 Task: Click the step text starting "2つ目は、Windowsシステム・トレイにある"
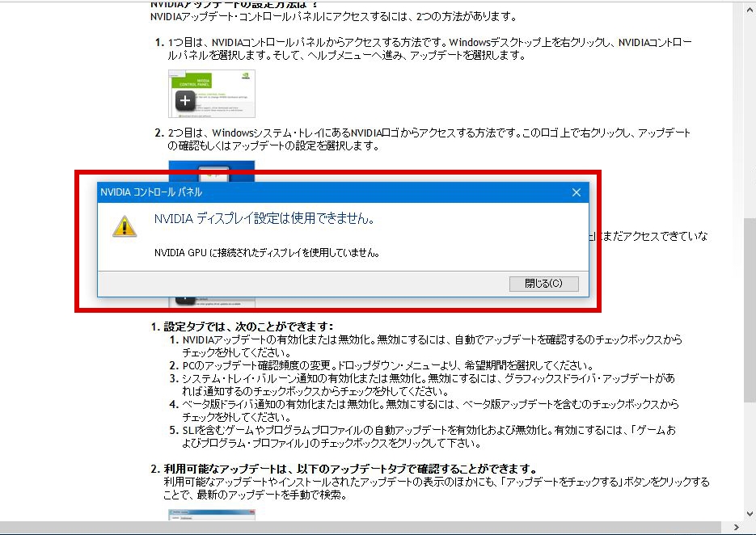(429, 139)
